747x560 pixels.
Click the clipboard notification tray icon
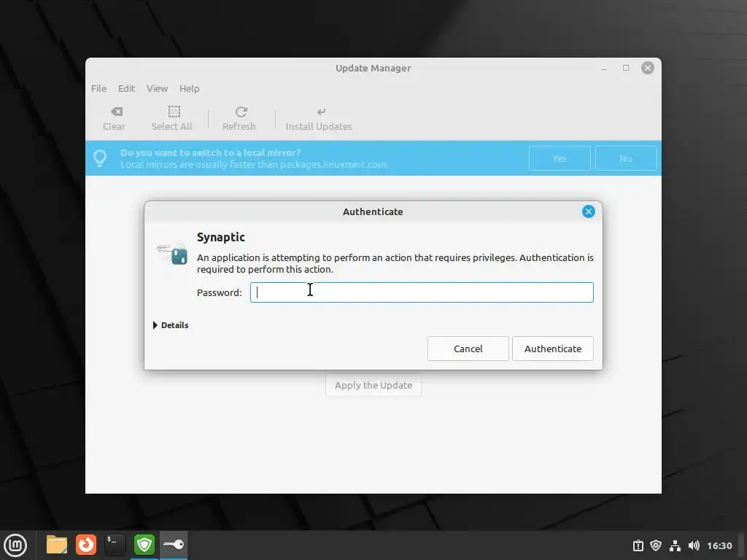(638, 545)
